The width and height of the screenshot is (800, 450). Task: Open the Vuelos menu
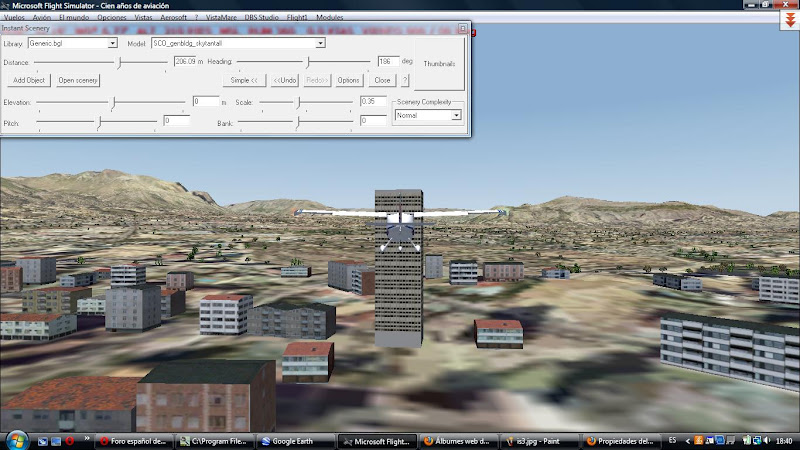[x=14, y=17]
